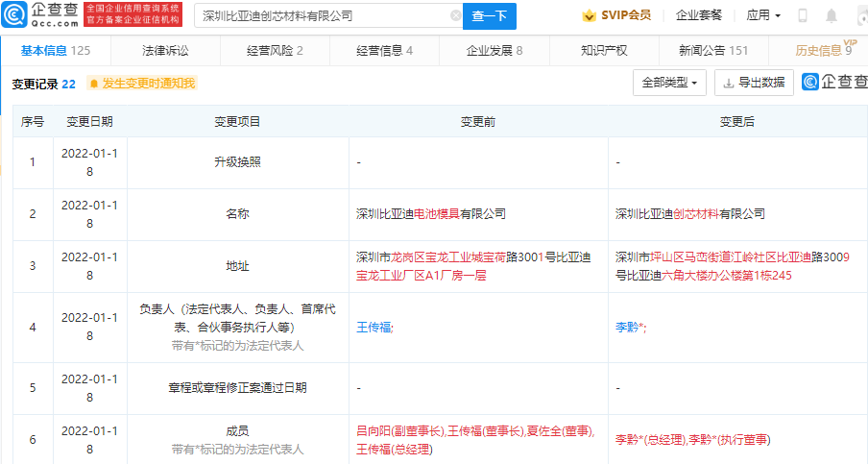This screenshot has height=464, width=868.
Task: Click 发生变更时通知我 notification button
Action: click(x=142, y=84)
